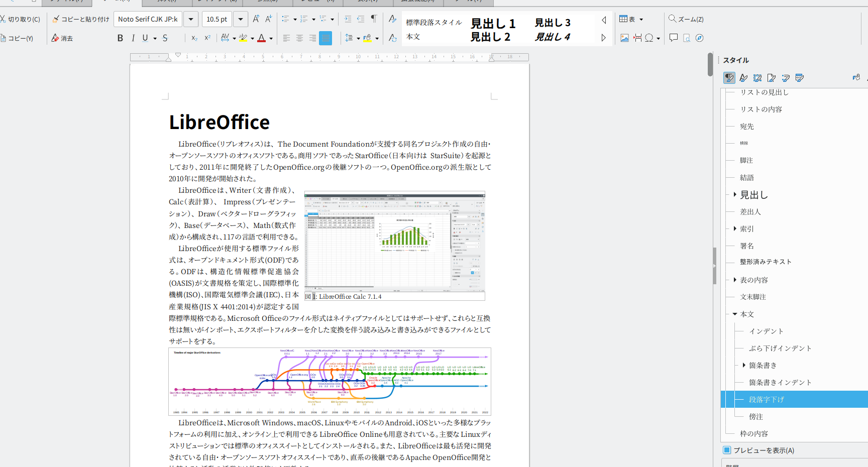868x467 pixels.
Task: Increase paragraph indent
Action: coord(348,19)
